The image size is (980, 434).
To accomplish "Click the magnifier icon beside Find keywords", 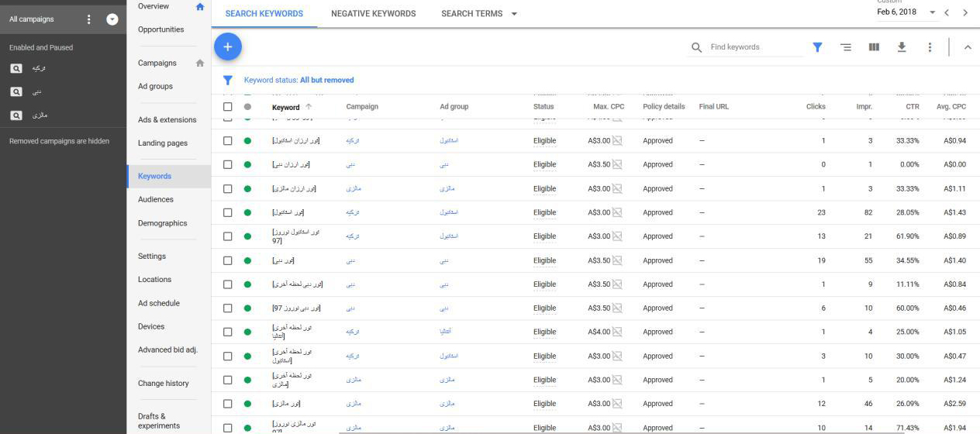I will point(696,47).
